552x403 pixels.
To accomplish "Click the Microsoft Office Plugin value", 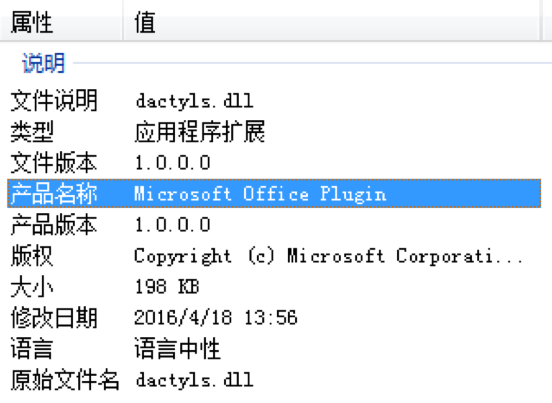I will click(x=260, y=194).
